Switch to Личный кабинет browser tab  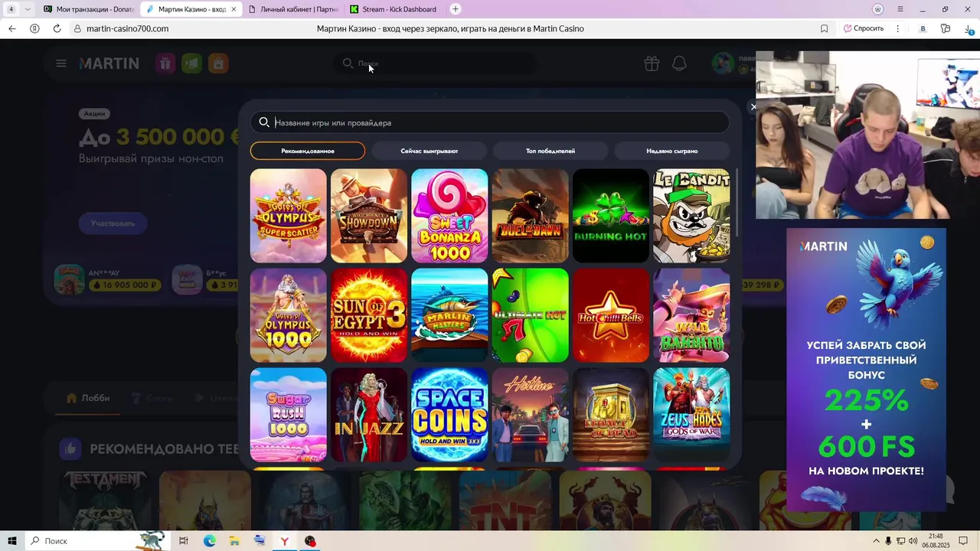[292, 9]
